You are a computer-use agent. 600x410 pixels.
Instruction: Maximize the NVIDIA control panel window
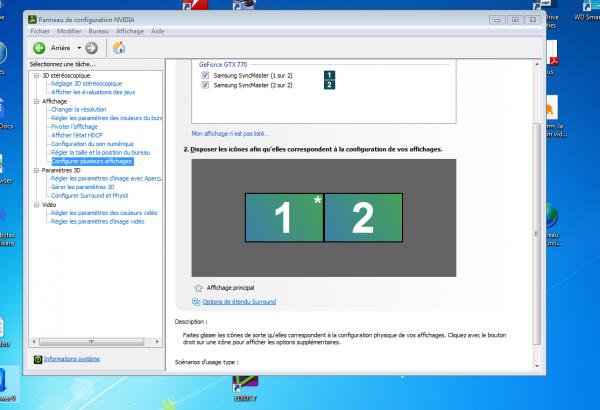click(x=515, y=20)
